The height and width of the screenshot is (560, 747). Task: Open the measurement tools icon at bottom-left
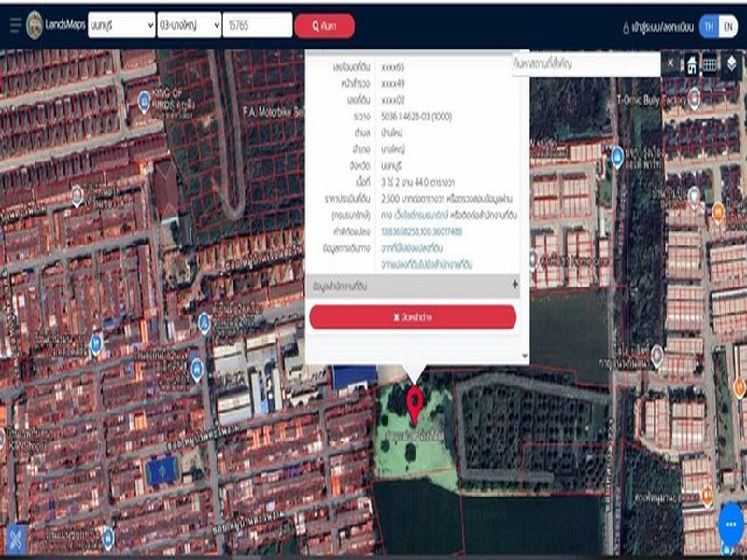click(16, 540)
